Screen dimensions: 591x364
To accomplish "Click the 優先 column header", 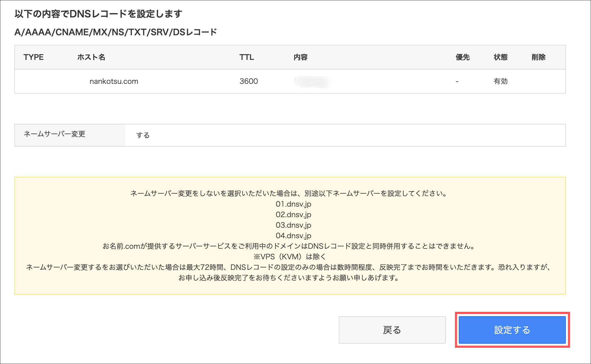I will (x=463, y=57).
